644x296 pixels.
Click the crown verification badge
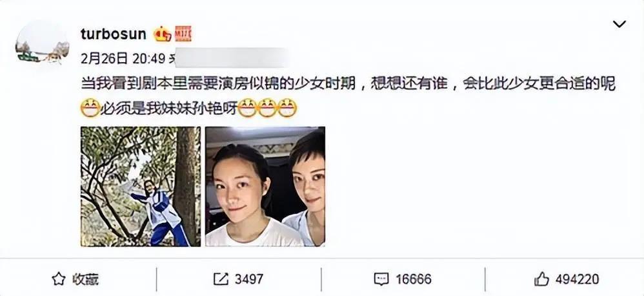click(162, 34)
